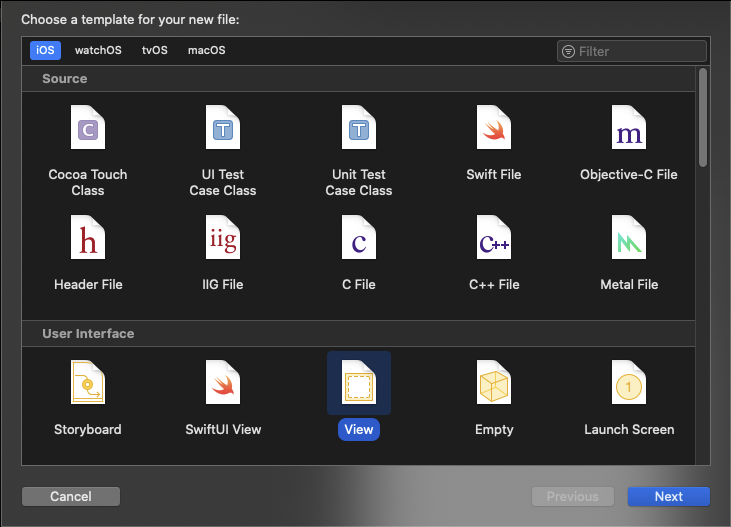Click the template list vertical scrollbar
This screenshot has width=731, height=527.
703,118
